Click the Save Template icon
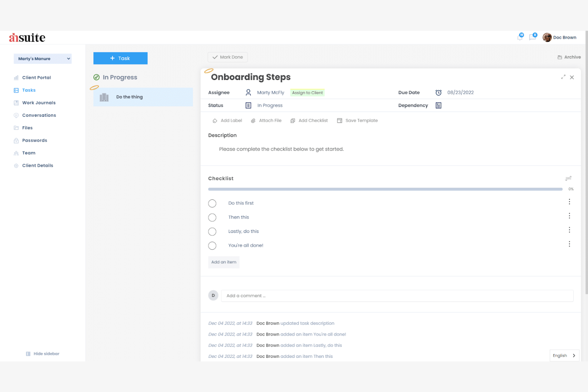 [x=340, y=120]
